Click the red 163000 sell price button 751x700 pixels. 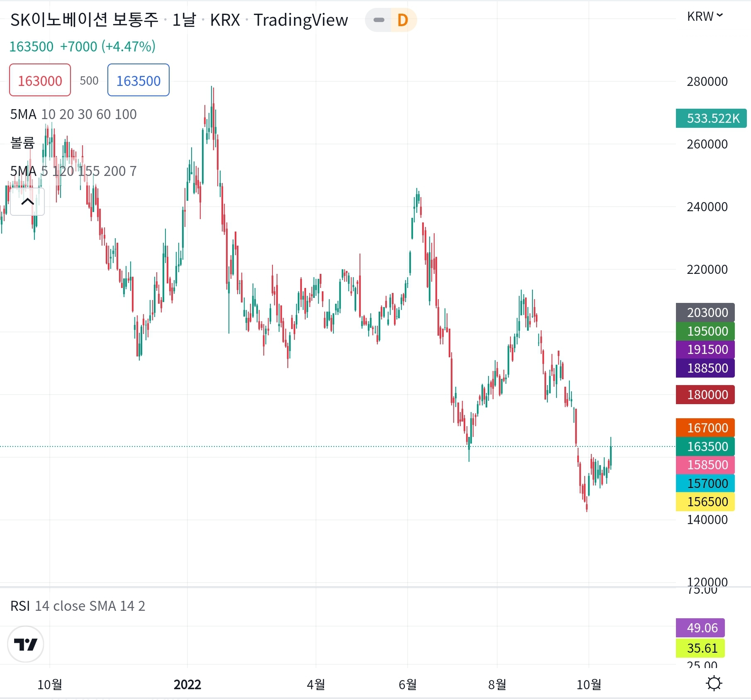(40, 80)
